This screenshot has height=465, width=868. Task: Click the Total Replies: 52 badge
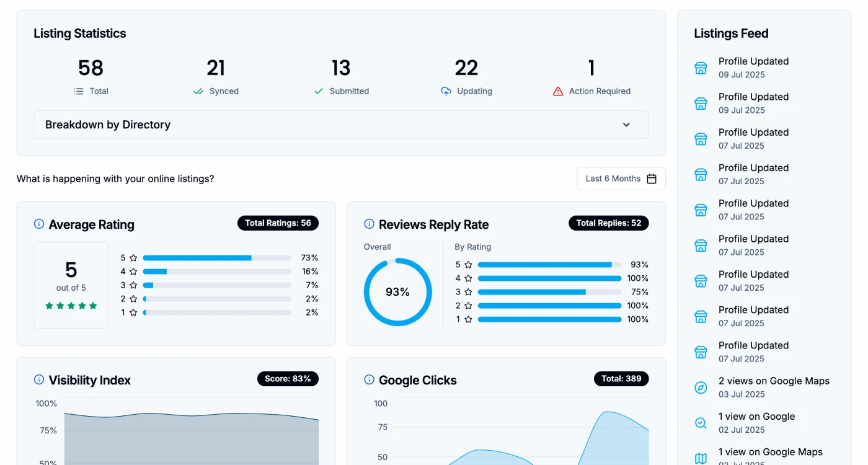(609, 223)
